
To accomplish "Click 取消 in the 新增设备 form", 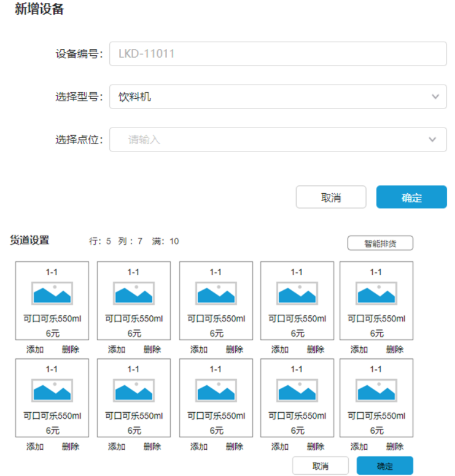I will (x=331, y=197).
